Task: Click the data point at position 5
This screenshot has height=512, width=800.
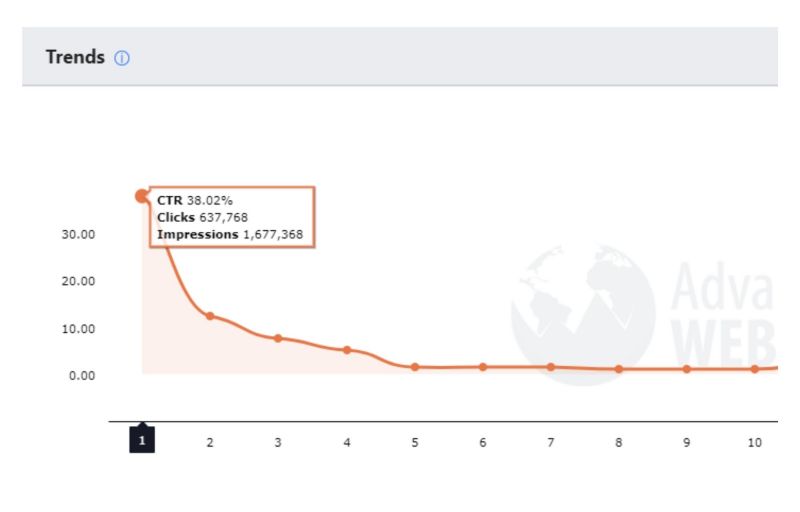Action: [415, 367]
